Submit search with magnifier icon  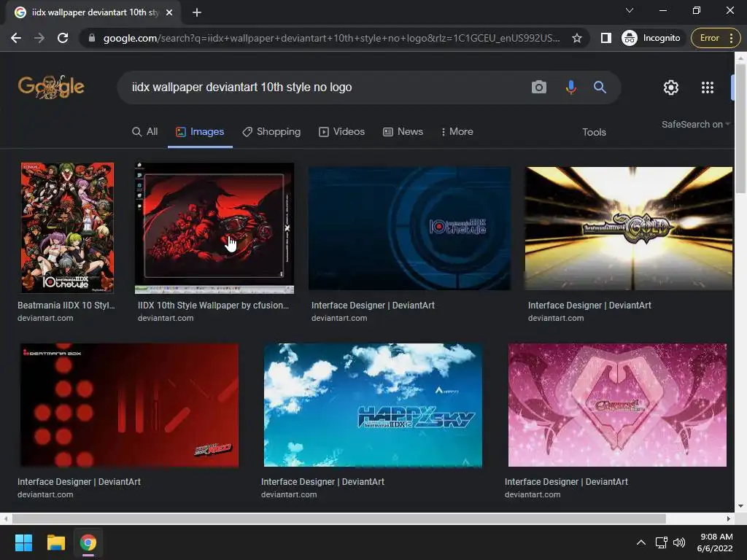click(600, 87)
